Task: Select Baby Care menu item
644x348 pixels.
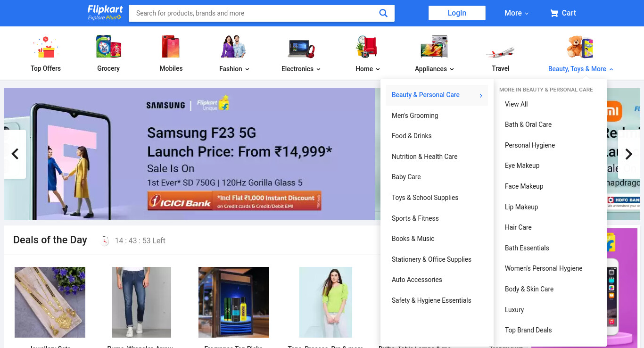Action: click(x=406, y=177)
